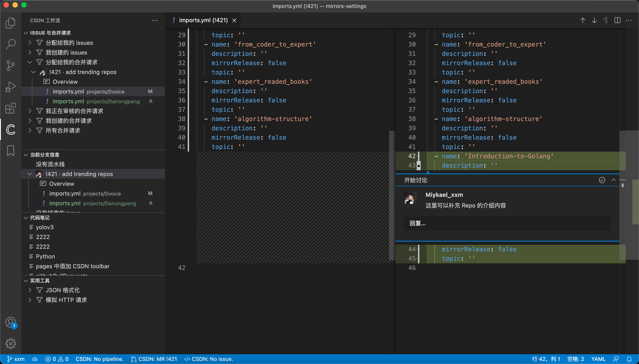
Task: Expand the 分配给我的 issues filter
Action: (69, 43)
